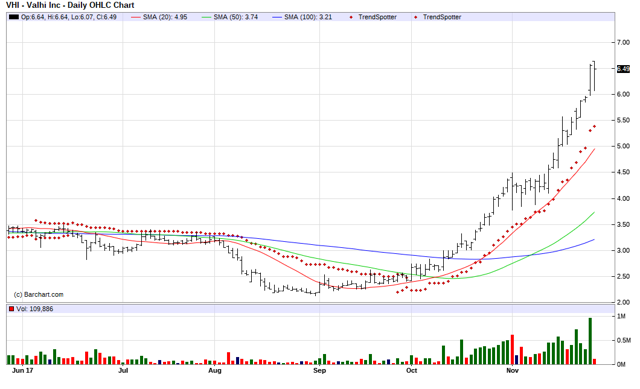The height and width of the screenshot is (389, 640).
Task: Click the blue SMA (100) legend line
Action: (277, 17)
